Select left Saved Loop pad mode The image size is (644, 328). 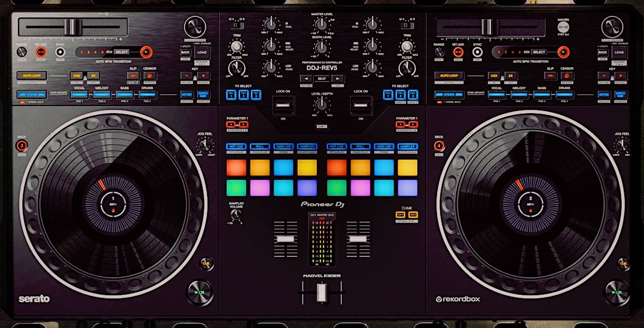(283, 147)
